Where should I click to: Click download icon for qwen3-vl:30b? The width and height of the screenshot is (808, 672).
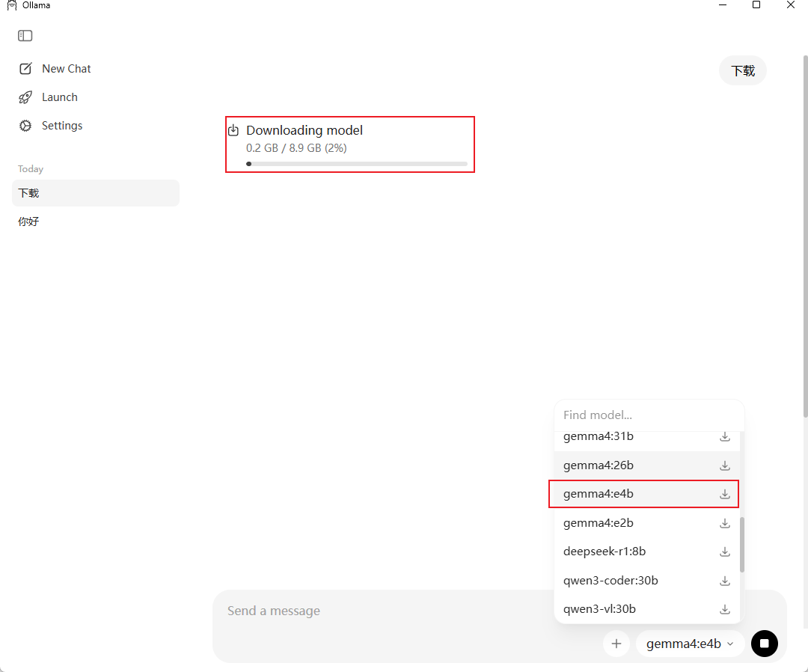tap(724, 609)
